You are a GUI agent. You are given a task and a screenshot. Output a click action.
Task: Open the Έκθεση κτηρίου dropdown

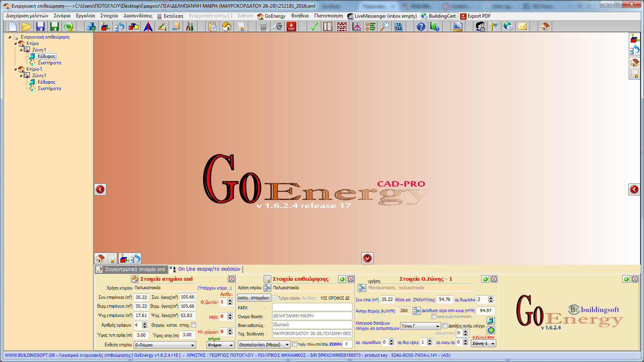point(165,345)
